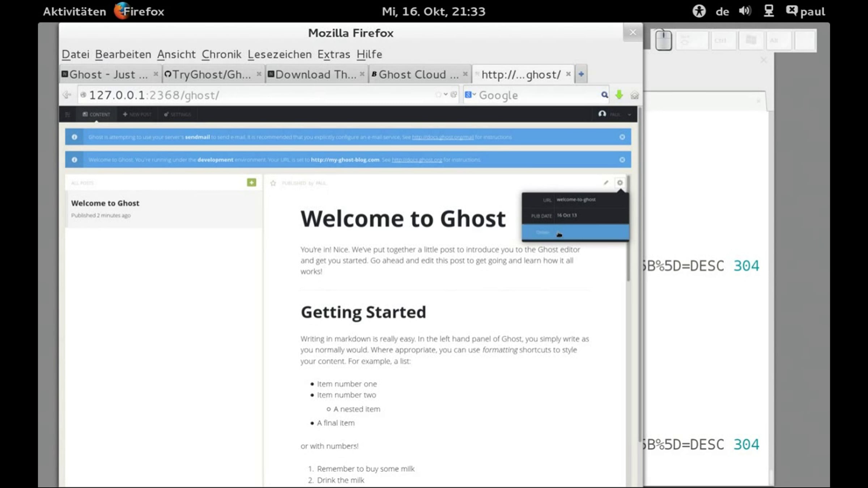Open the Lesezeichen menu
This screenshot has width=868, height=488.
pos(279,54)
